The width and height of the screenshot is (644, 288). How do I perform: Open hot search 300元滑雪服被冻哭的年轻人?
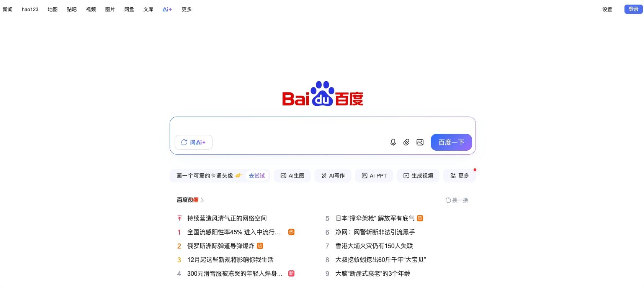(235, 273)
